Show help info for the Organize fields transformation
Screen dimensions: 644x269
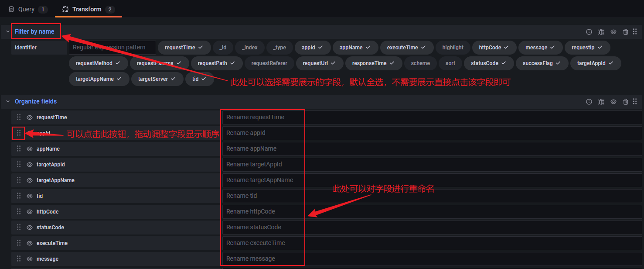[x=589, y=101]
